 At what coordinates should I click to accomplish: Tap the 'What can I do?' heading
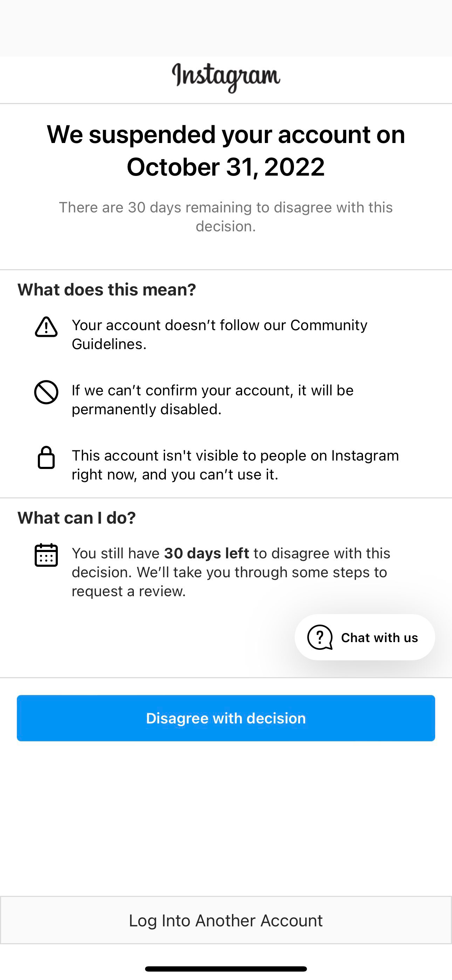pos(77,518)
